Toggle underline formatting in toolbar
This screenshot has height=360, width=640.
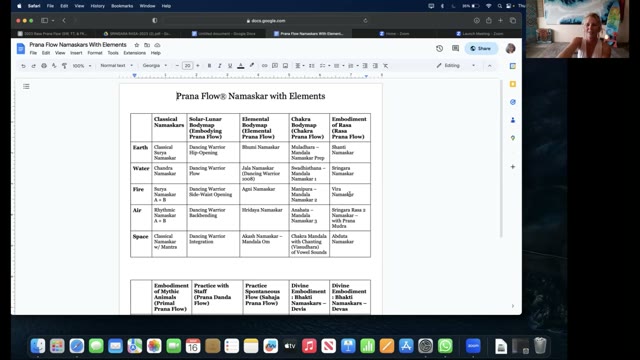(230, 66)
